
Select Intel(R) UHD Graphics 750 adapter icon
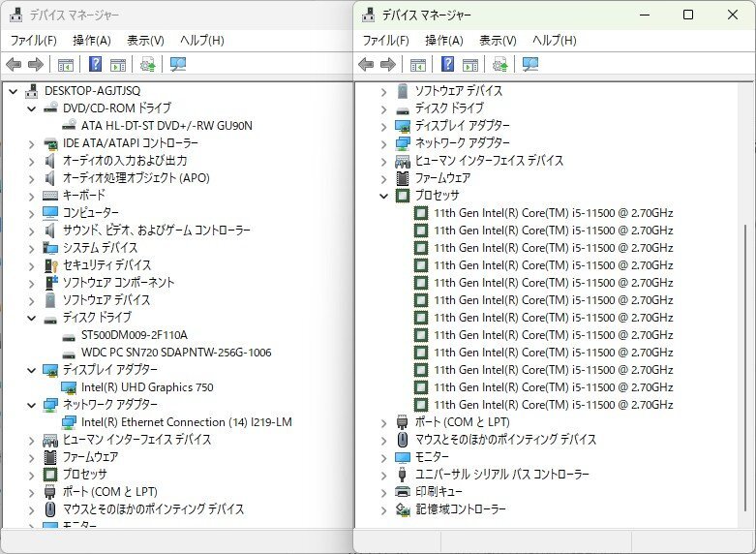point(69,387)
